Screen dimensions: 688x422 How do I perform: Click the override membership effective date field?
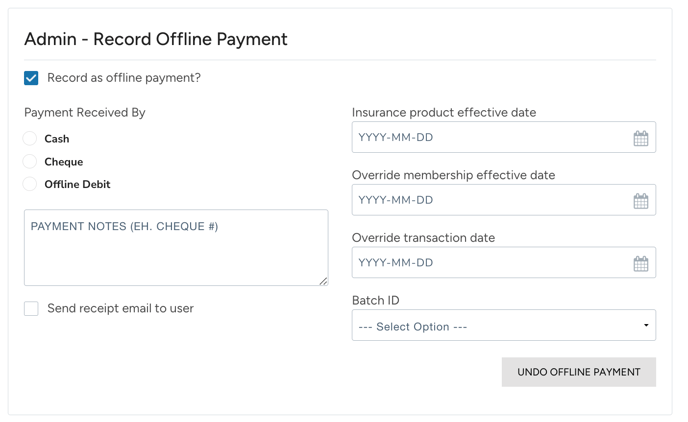(490, 201)
